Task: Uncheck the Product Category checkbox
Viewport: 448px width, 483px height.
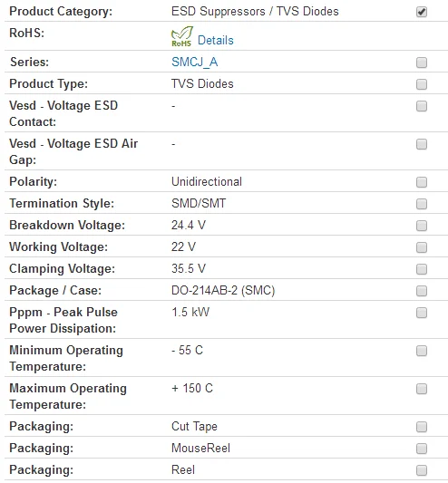Action: tap(422, 12)
